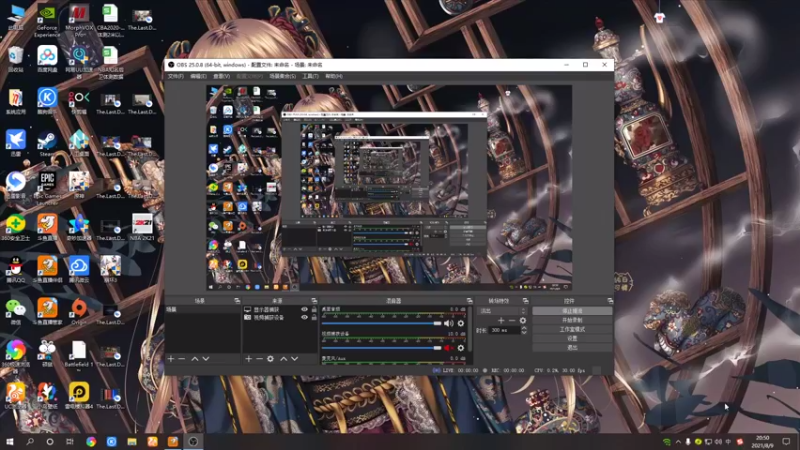
Task: Open the 查看(V) (View) menu in OBS
Action: (x=221, y=76)
